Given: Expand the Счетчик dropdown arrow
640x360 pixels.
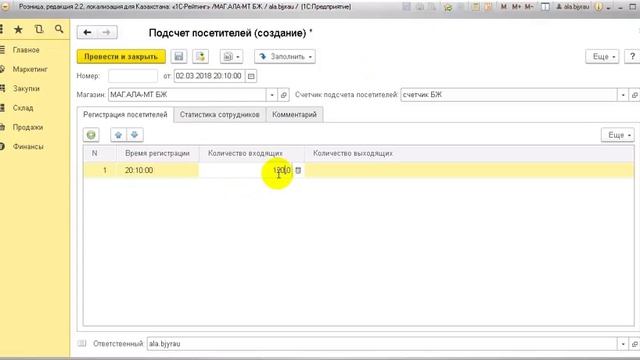Looking at the screenshot, I should (623, 95).
